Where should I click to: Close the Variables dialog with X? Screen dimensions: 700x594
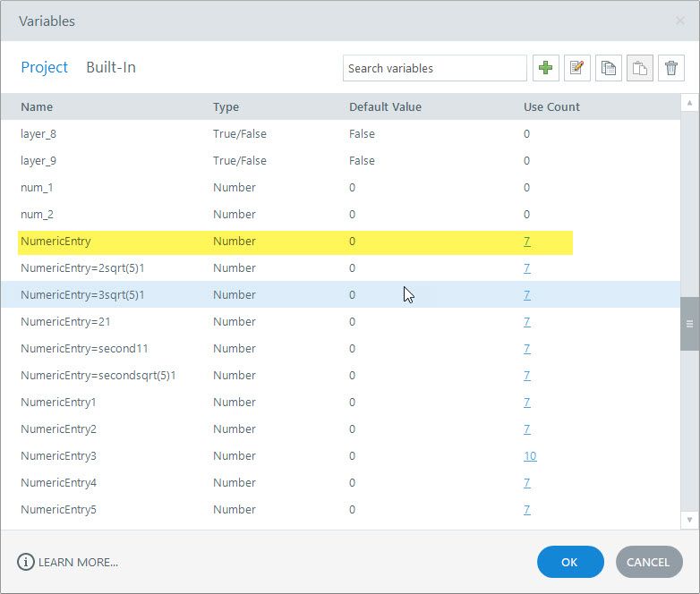[680, 21]
